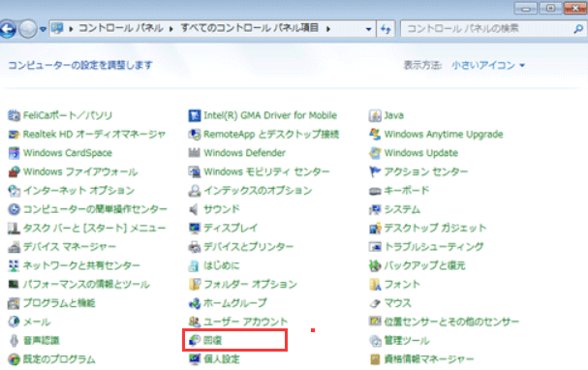Click the プログラムと機能 icon

pos(14,303)
